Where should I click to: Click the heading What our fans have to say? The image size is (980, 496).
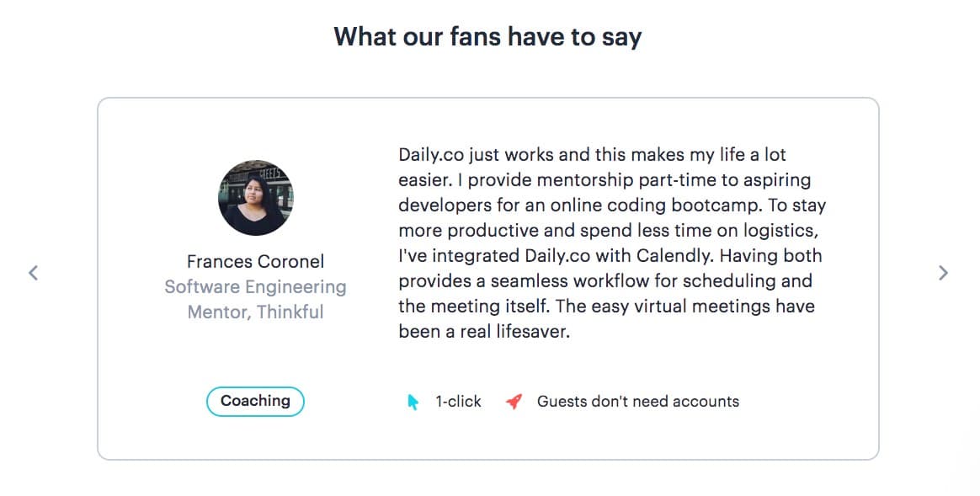click(488, 36)
